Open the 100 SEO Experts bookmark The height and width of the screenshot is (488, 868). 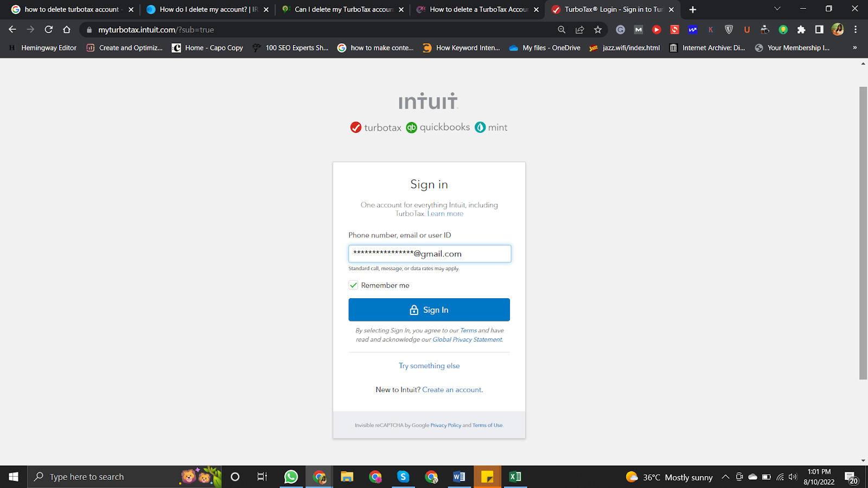[290, 48]
